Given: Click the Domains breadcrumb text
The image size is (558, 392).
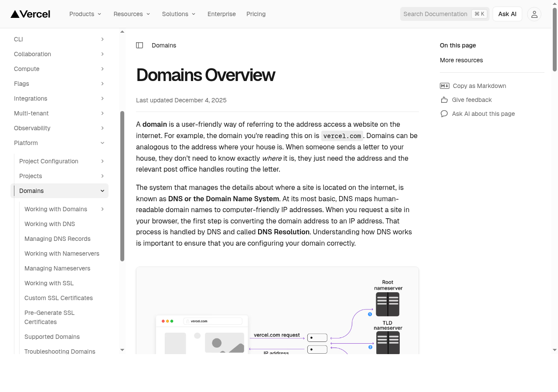Looking at the screenshot, I should click(x=164, y=45).
